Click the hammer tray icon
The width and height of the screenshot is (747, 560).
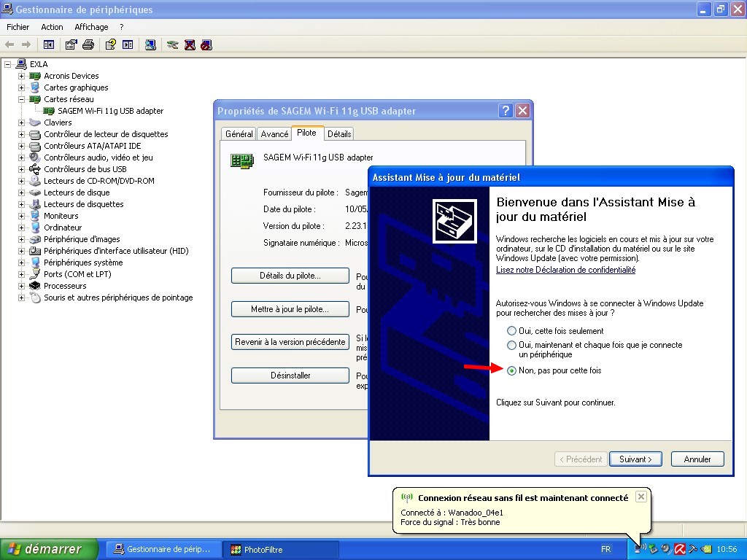(693, 549)
